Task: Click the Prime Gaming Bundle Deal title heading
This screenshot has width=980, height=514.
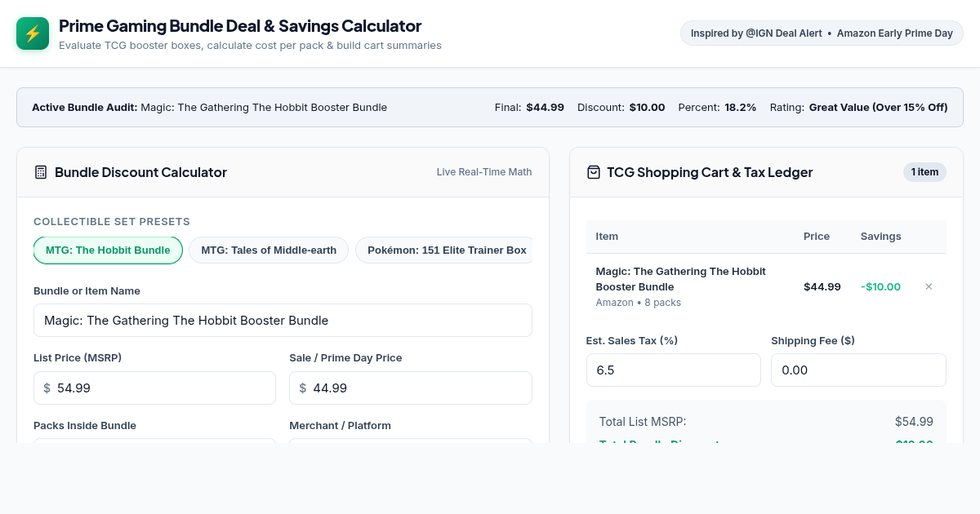Action: pos(240,26)
